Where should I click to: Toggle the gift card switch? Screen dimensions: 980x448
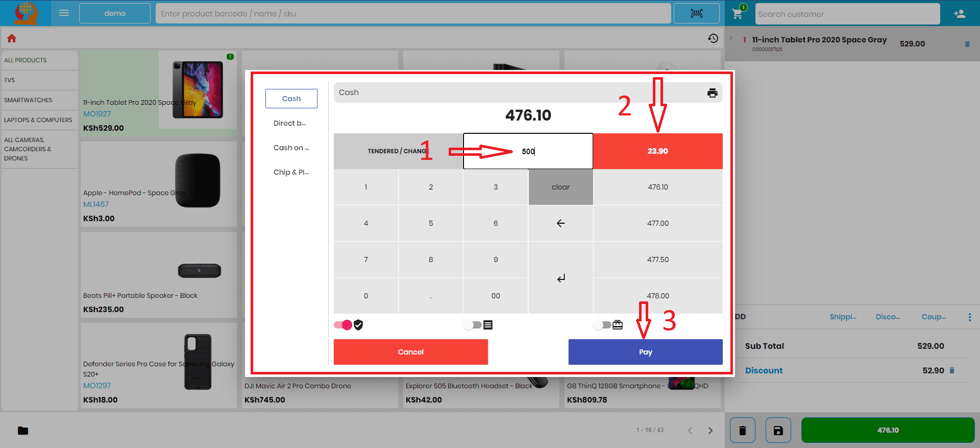tap(603, 325)
